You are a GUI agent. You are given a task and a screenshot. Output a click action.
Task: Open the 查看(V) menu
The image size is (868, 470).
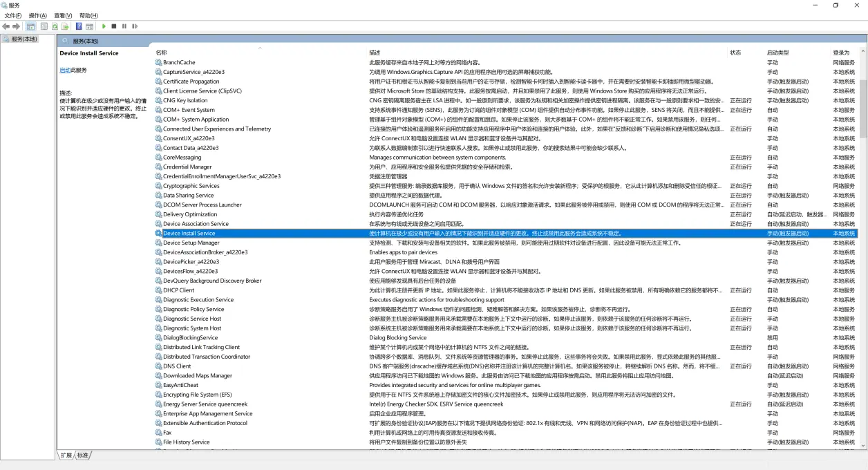(x=63, y=15)
